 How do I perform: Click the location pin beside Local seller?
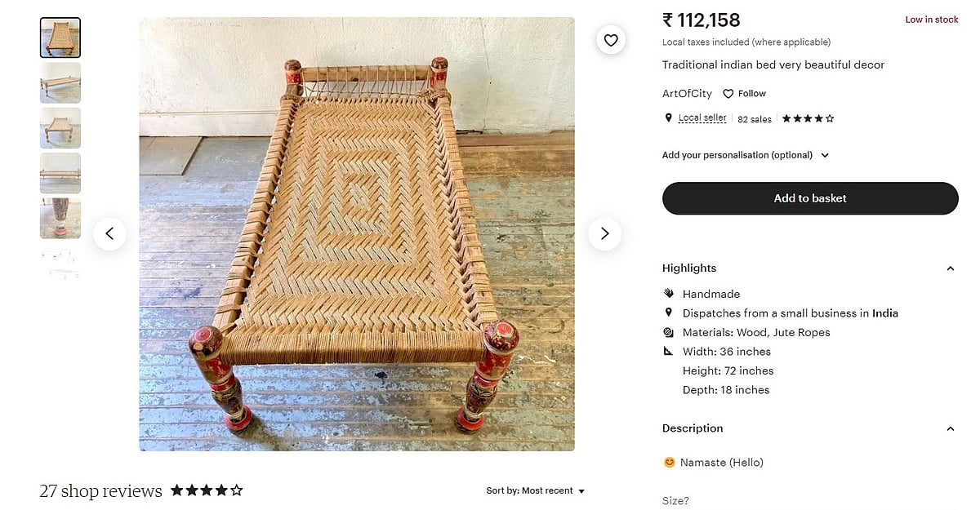[669, 118]
